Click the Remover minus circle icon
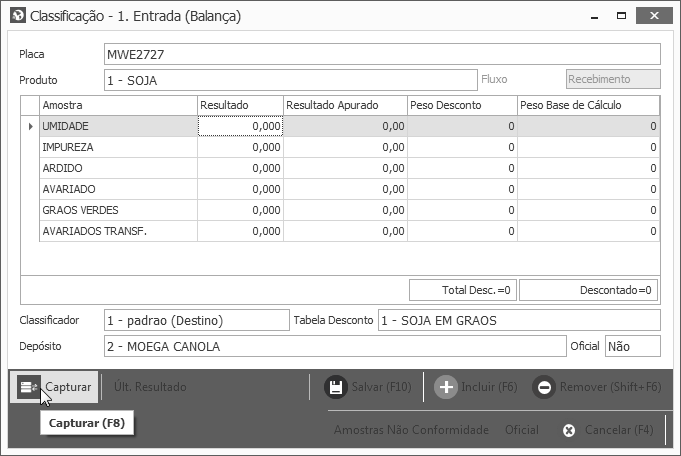The height and width of the screenshot is (456, 681). coord(544,387)
